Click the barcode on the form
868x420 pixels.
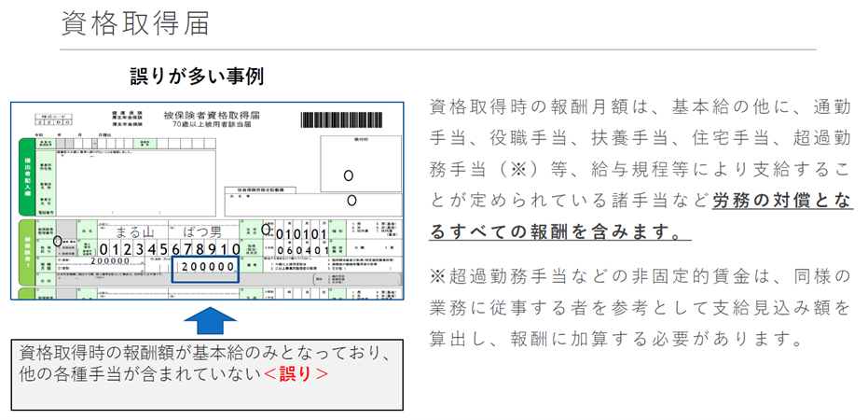tap(341, 119)
